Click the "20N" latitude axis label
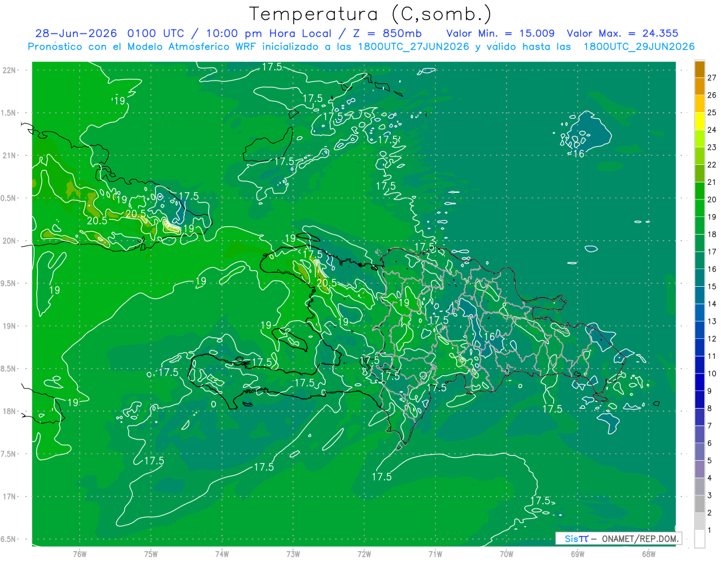Screen dimensions: 728x562 [9, 241]
